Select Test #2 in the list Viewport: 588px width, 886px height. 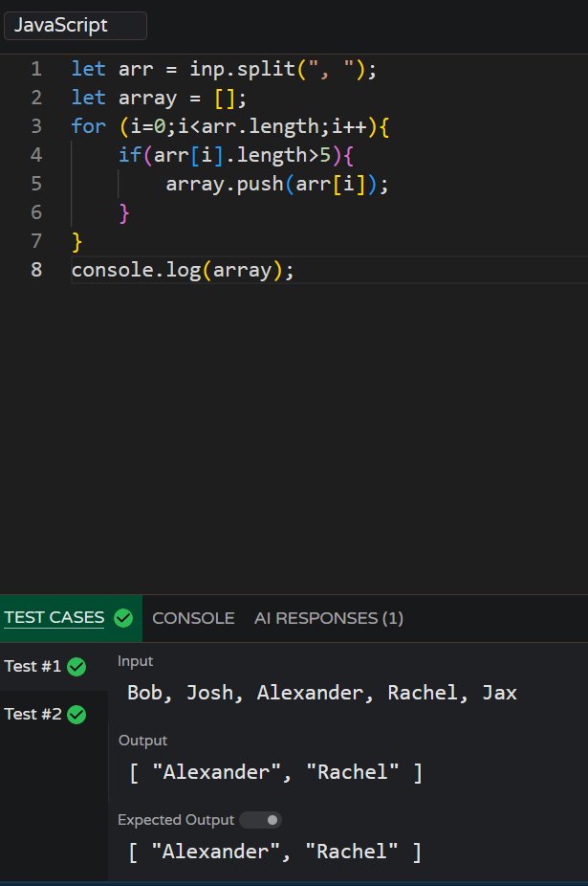(x=54, y=714)
